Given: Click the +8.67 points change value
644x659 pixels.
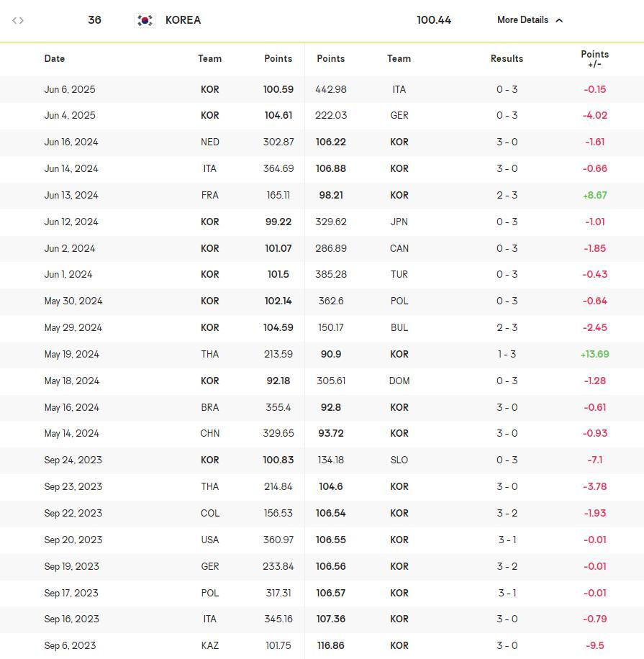Looking at the screenshot, I should (x=595, y=195).
